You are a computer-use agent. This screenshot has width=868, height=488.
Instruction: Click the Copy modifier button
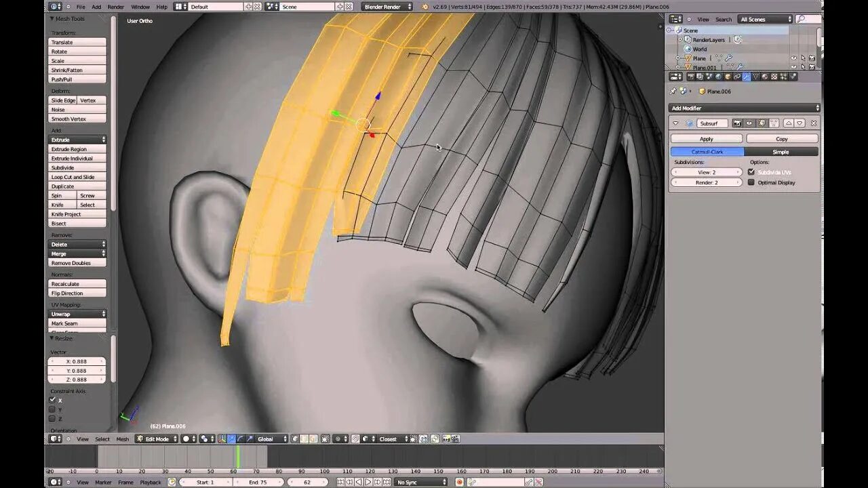tap(782, 139)
